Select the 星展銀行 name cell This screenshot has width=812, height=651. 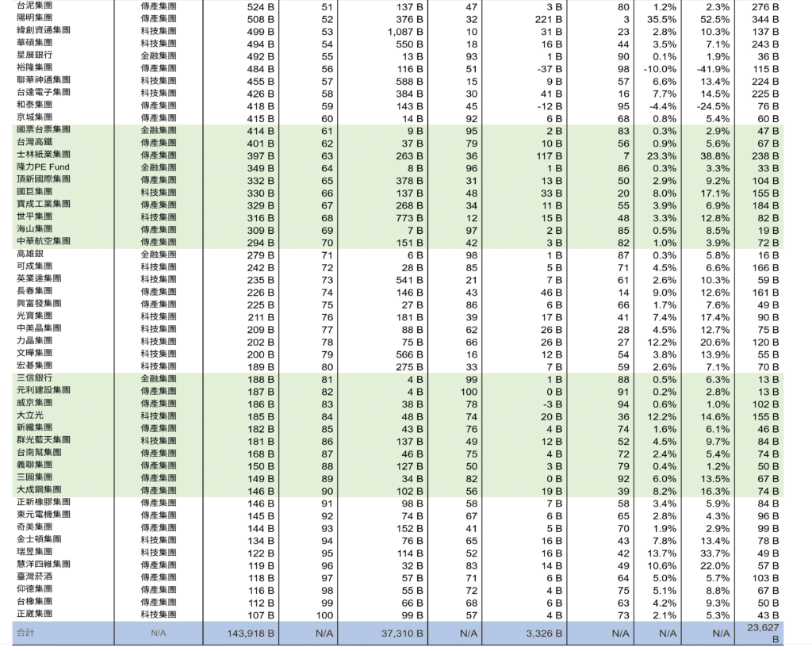[x=34, y=56]
